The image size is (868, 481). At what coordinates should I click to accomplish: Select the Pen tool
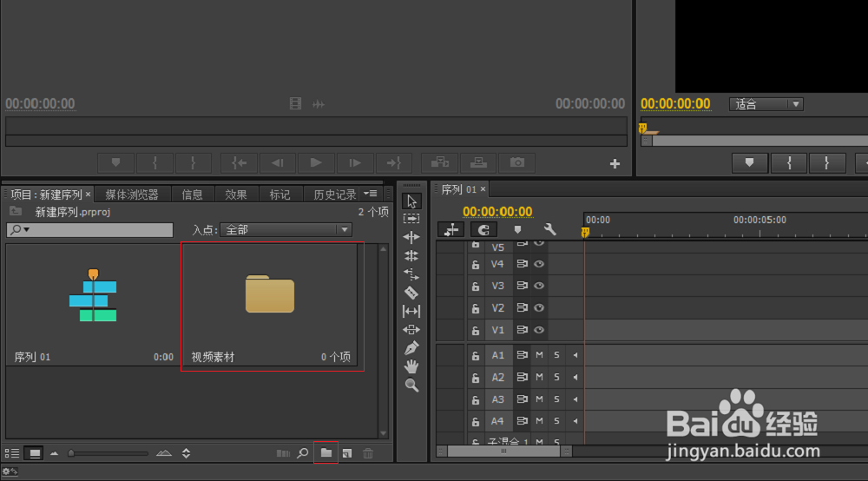pyautogui.click(x=411, y=347)
